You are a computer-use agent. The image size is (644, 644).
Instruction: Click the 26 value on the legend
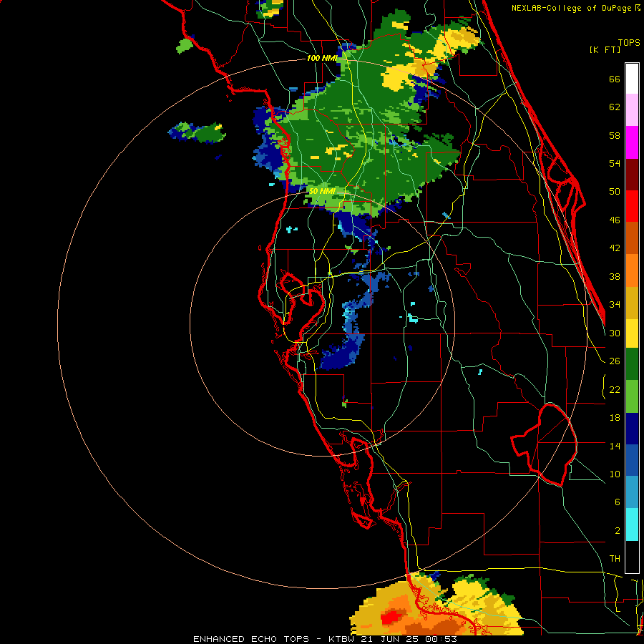tap(615, 361)
